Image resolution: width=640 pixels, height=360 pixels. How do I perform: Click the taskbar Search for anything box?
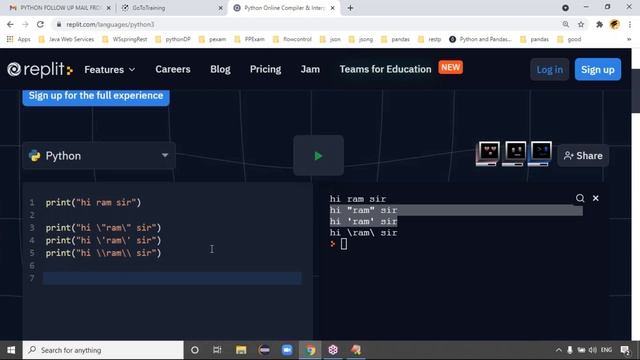click(103, 350)
